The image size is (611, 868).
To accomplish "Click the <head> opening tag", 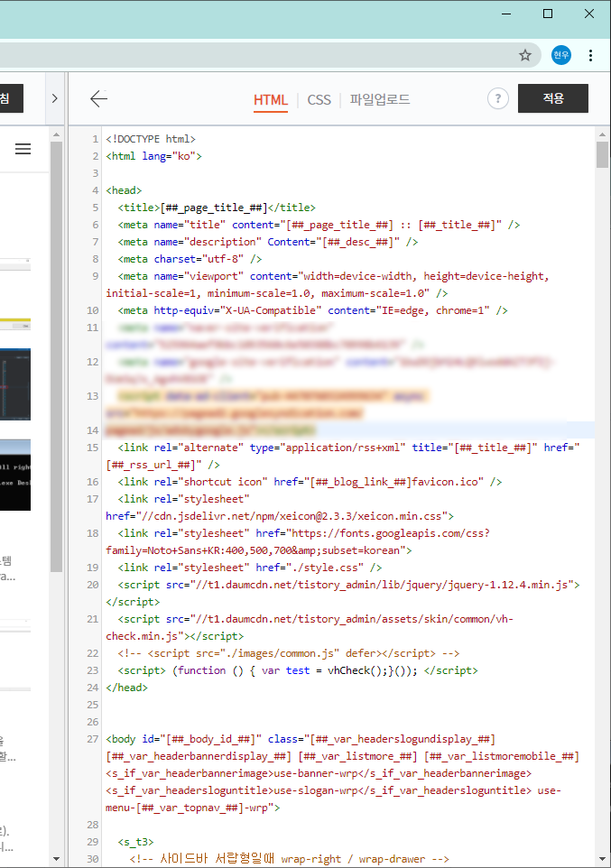I will (124, 190).
